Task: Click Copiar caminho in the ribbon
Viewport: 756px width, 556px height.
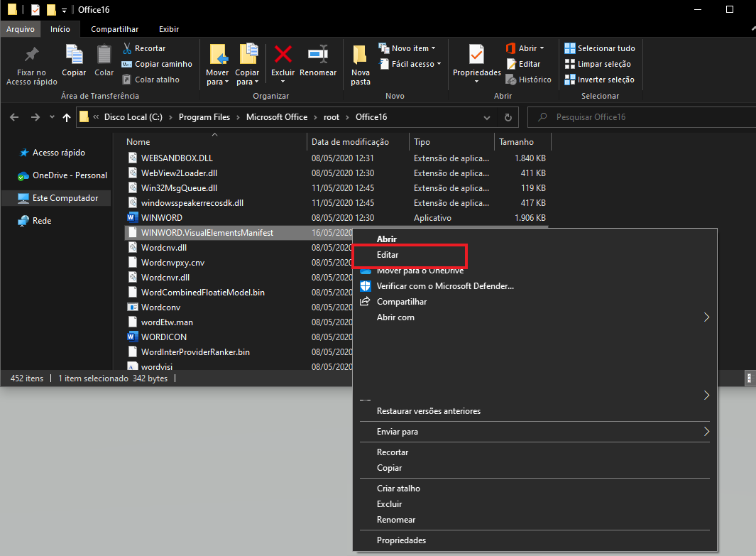Action: (157, 64)
